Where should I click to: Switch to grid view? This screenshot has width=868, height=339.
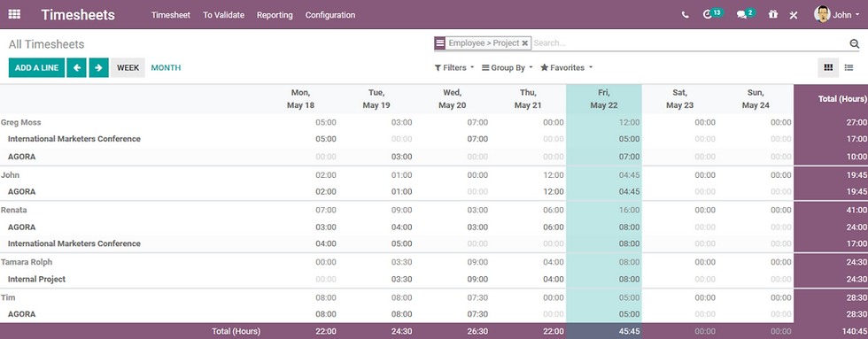point(828,67)
